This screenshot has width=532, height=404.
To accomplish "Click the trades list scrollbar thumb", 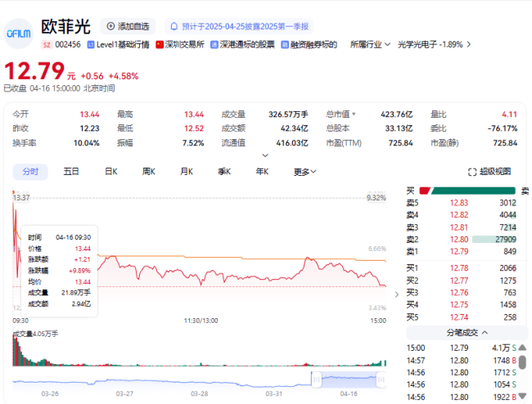I will [x=522, y=362].
